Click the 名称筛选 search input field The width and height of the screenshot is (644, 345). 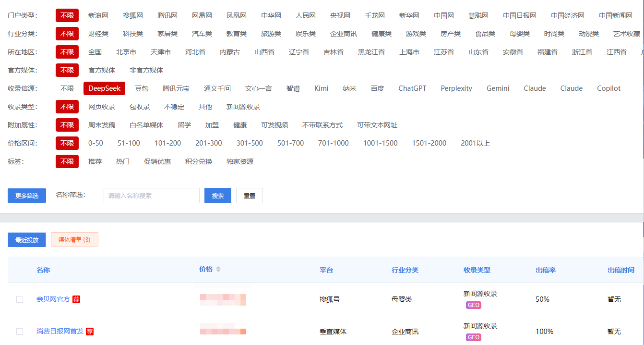click(x=152, y=196)
